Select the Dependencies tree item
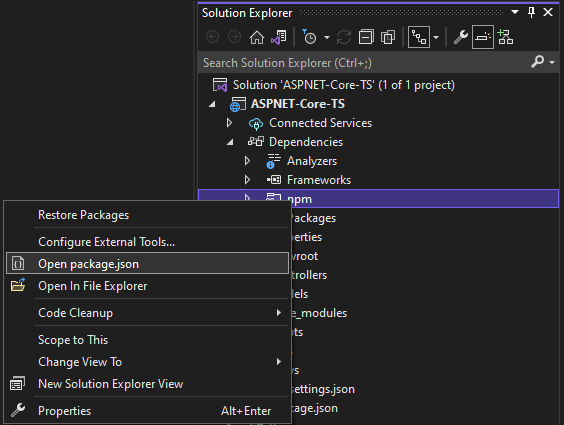The width and height of the screenshot is (564, 425). point(306,142)
